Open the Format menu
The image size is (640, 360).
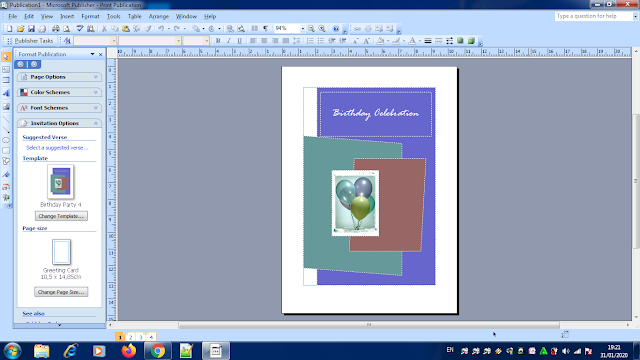coord(90,16)
